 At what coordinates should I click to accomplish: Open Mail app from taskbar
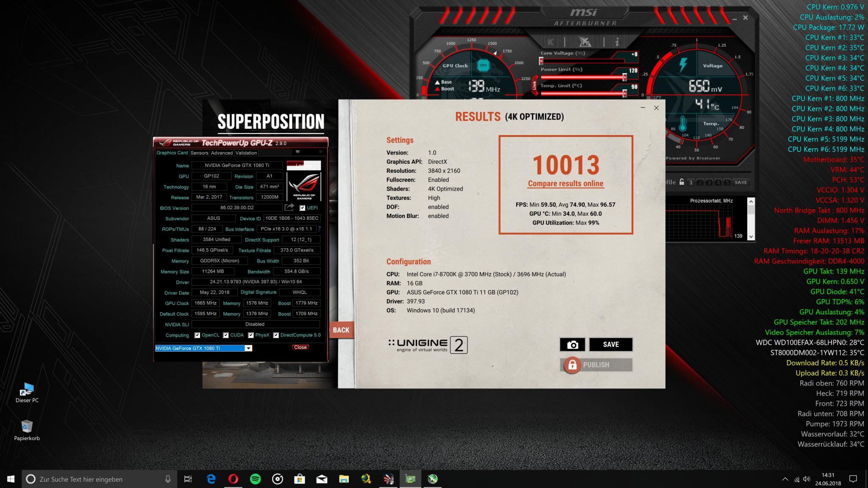point(322,479)
